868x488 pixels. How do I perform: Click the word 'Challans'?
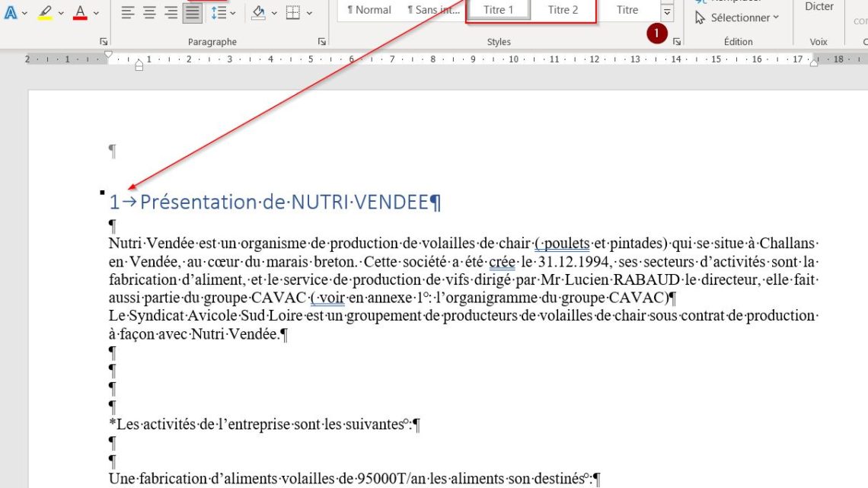(x=787, y=244)
